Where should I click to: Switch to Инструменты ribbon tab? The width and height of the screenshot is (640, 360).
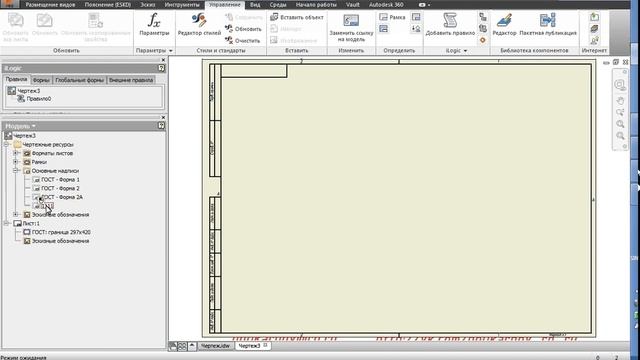(x=182, y=5)
